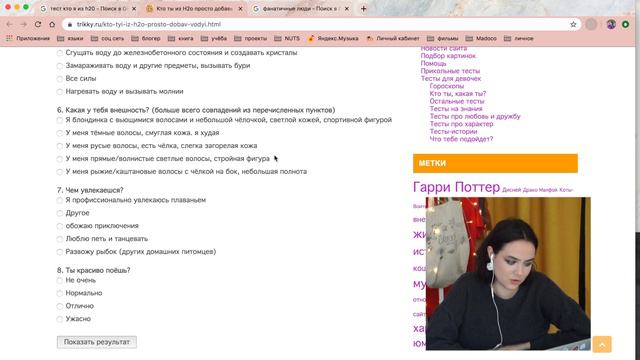Open the учёба bookmark folder

click(x=214, y=38)
